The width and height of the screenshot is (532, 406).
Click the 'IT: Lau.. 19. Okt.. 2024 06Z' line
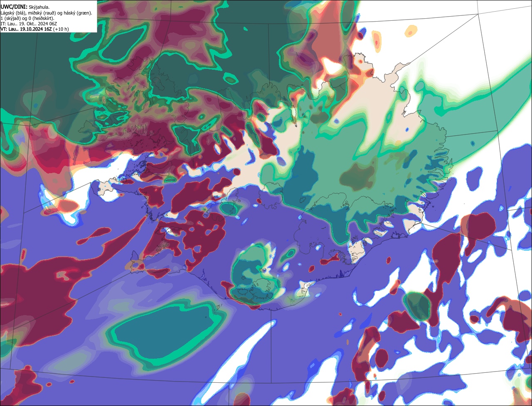29,24
